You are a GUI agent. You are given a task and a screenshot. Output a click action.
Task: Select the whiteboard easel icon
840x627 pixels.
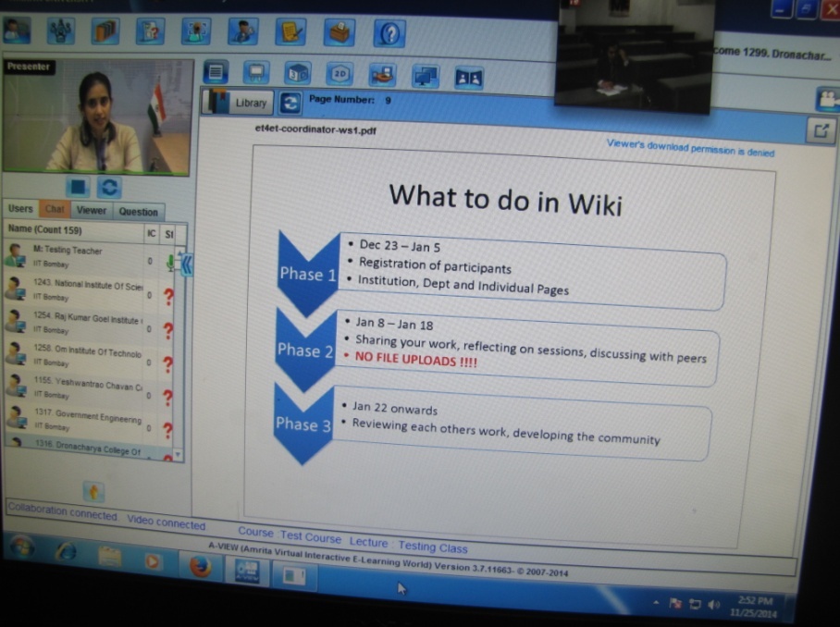pos(256,72)
